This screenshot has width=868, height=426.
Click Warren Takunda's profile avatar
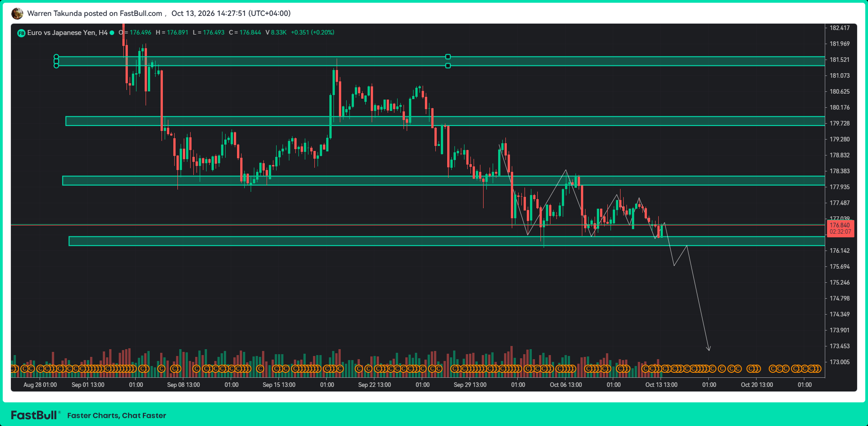click(x=17, y=14)
